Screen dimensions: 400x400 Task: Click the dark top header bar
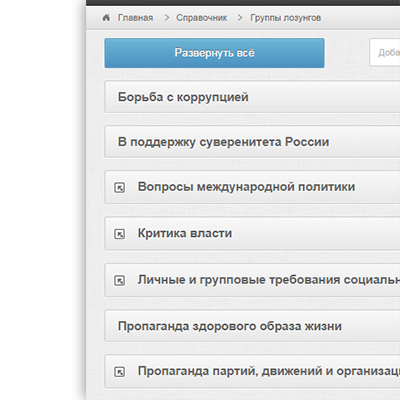243,3
